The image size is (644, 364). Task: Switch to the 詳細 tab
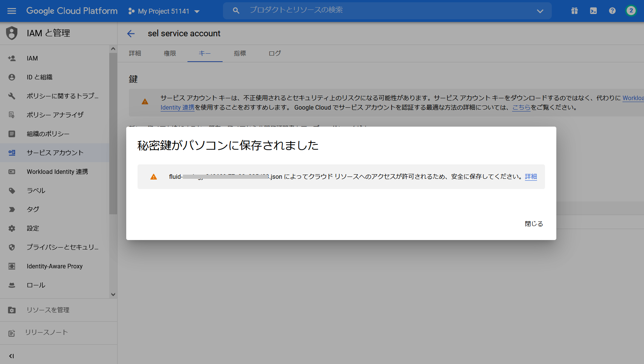pos(135,53)
